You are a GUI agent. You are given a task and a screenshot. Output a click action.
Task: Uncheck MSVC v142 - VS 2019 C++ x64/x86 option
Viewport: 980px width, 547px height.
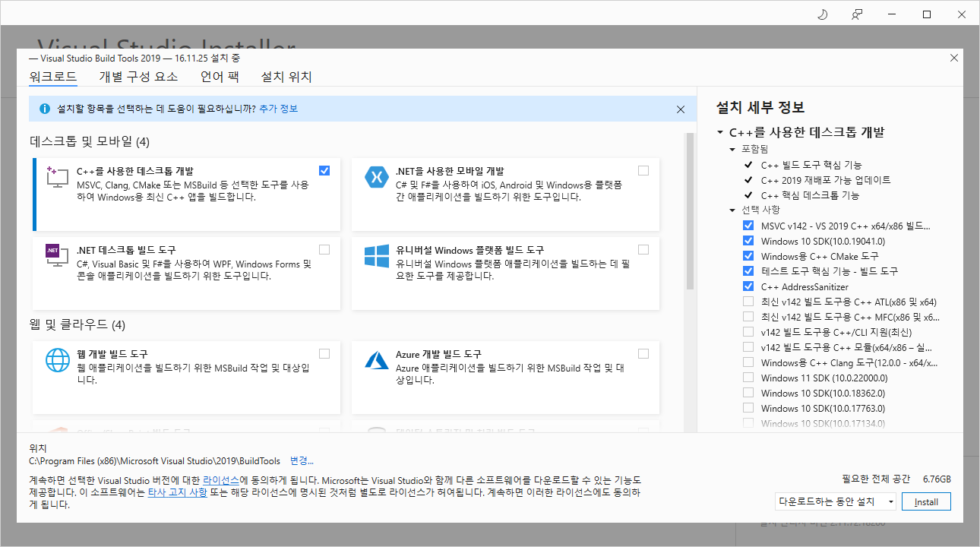[748, 226]
